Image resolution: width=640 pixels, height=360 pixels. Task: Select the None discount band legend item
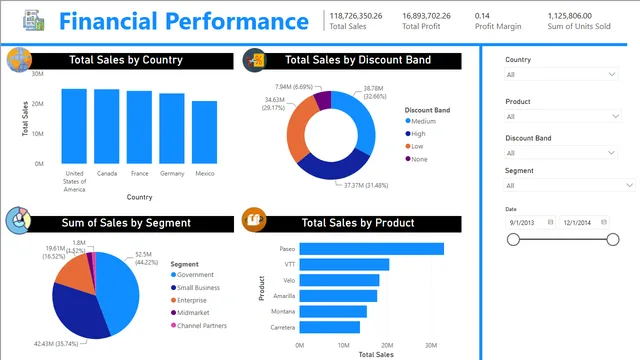[416, 159]
